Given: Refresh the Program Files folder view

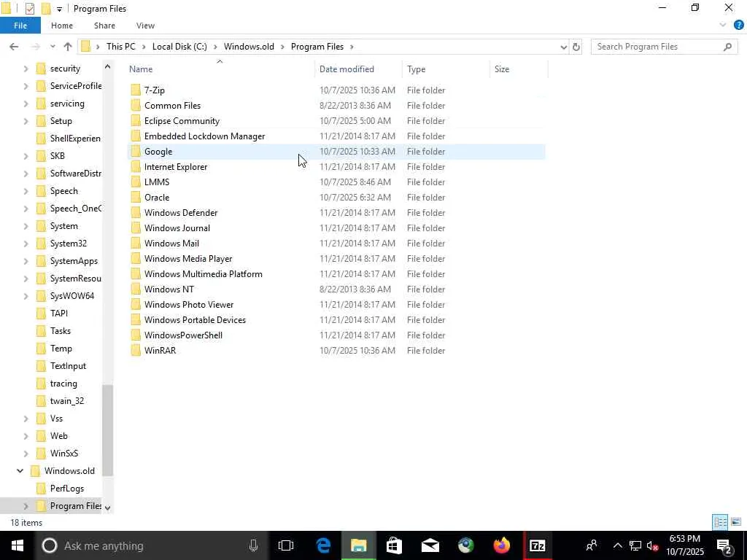Looking at the screenshot, I should pos(576,47).
